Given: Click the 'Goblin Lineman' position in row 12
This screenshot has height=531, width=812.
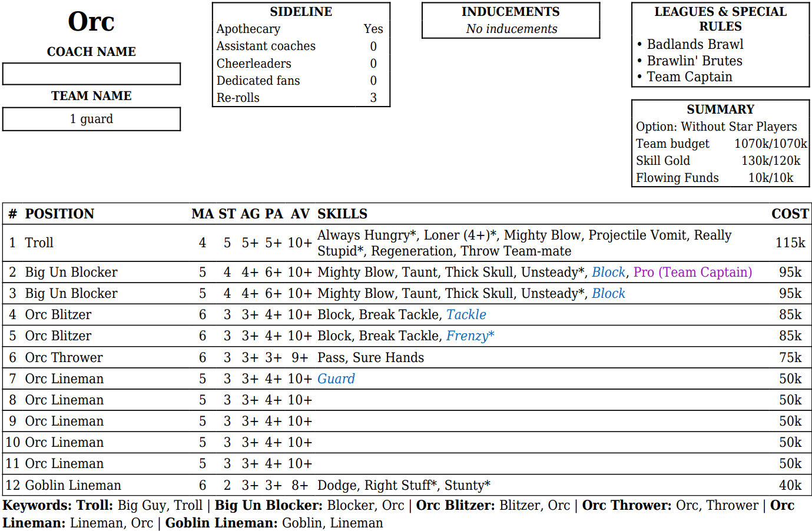Looking at the screenshot, I should (x=73, y=485).
